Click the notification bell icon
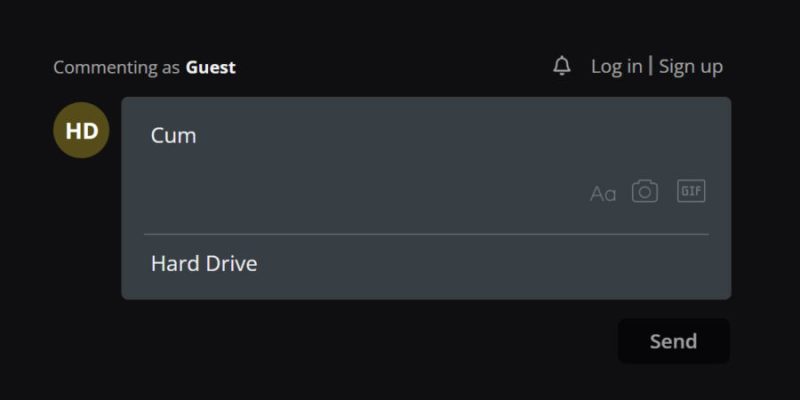Image resolution: width=800 pixels, height=400 pixels. [x=562, y=66]
